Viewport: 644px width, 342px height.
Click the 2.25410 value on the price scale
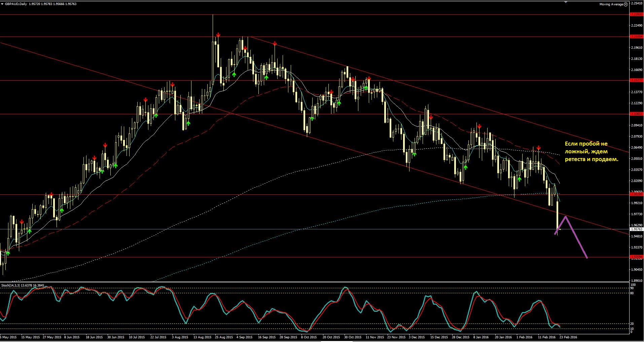[637, 3]
